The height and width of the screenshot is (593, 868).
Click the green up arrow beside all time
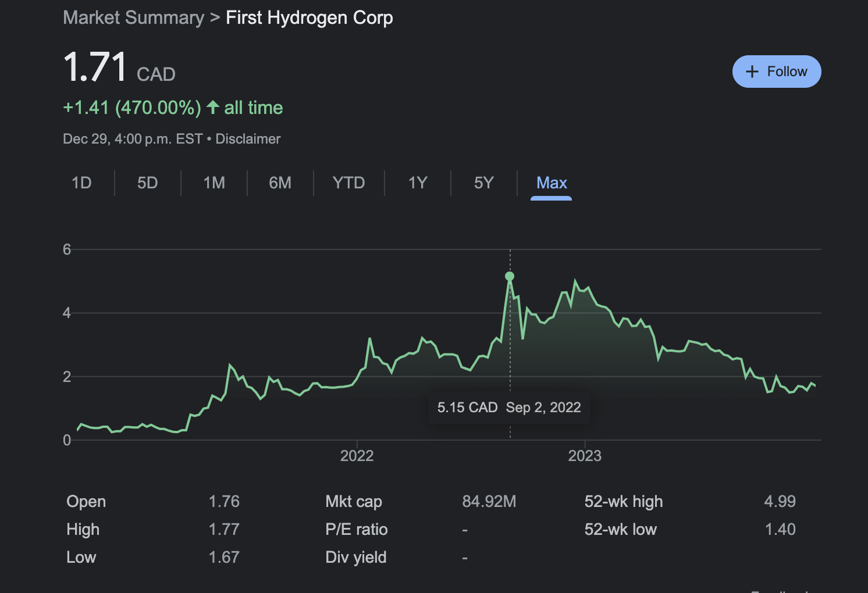pos(213,107)
